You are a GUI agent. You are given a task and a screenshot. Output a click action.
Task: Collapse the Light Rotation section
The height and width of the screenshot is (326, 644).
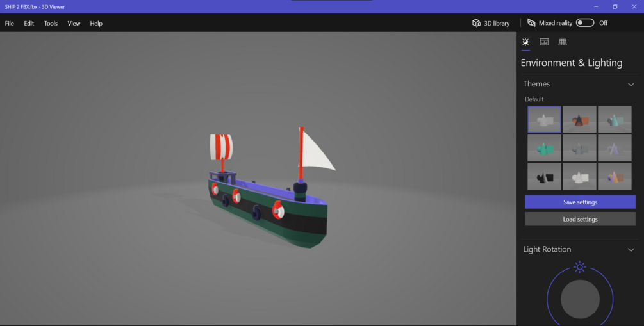tap(631, 250)
